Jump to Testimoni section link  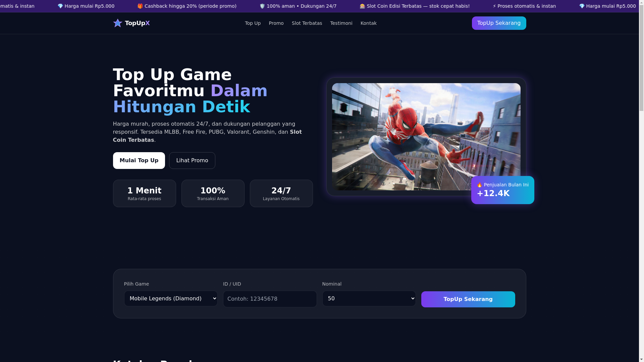coord(341,23)
